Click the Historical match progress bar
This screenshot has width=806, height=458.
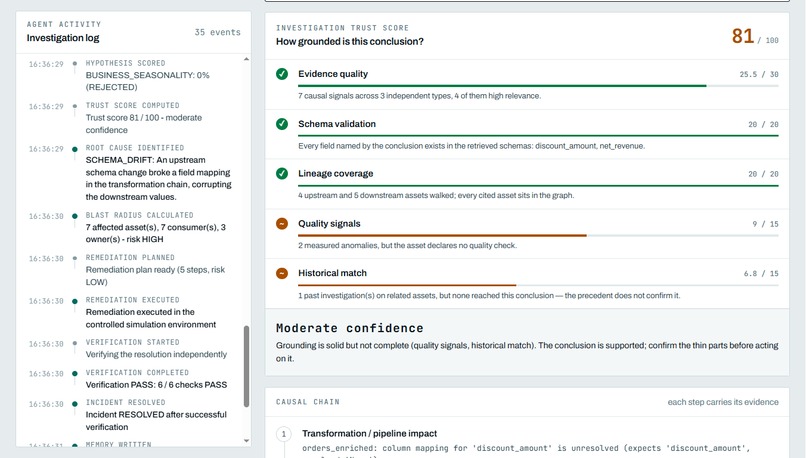[538, 285]
